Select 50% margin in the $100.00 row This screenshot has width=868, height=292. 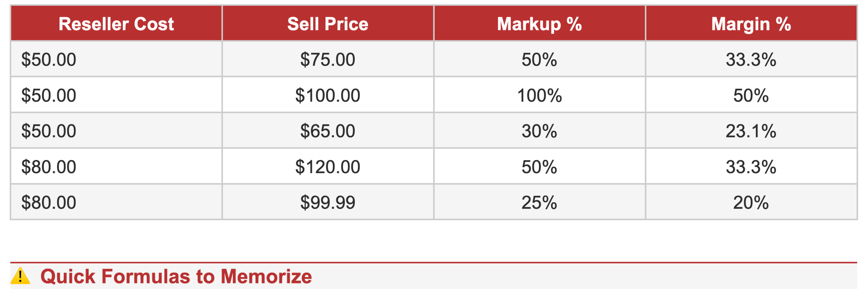click(x=751, y=95)
